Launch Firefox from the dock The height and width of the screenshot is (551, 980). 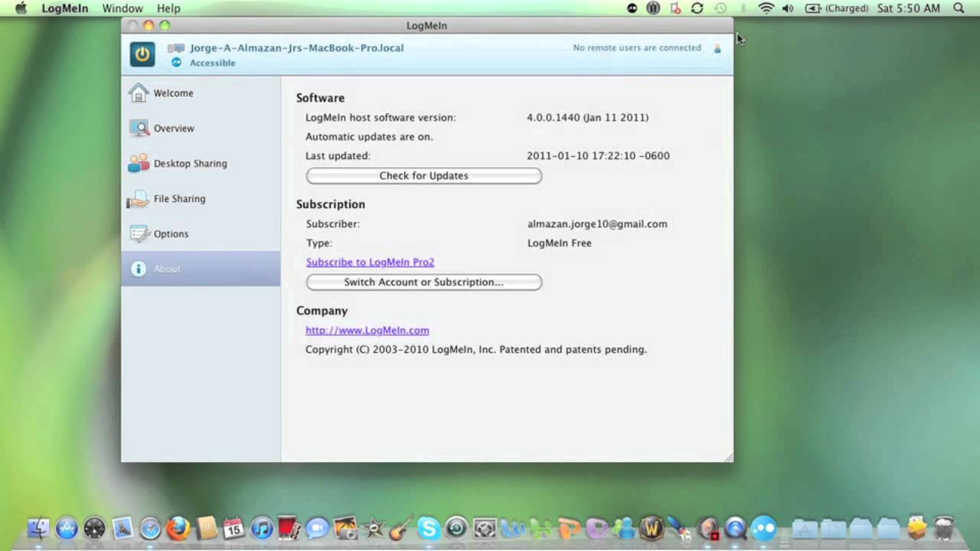coord(178,528)
